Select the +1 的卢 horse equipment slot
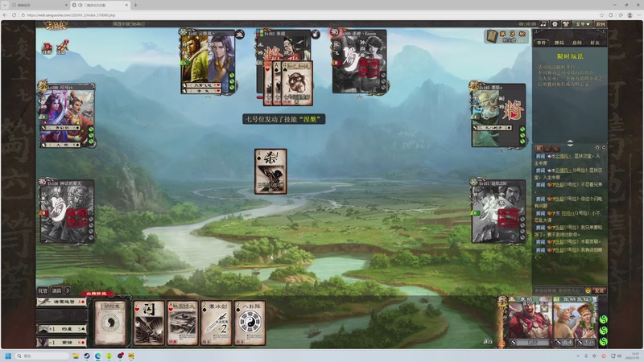 point(62,329)
